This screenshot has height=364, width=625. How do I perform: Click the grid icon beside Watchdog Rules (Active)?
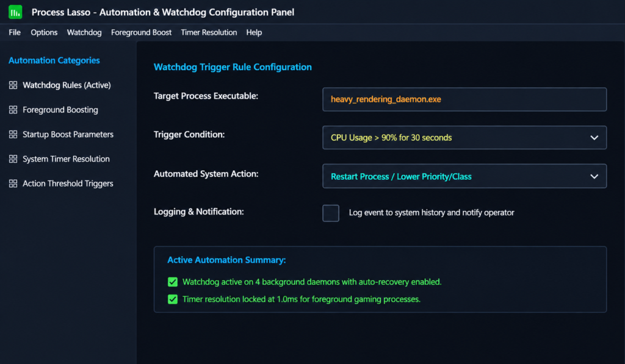(x=13, y=85)
